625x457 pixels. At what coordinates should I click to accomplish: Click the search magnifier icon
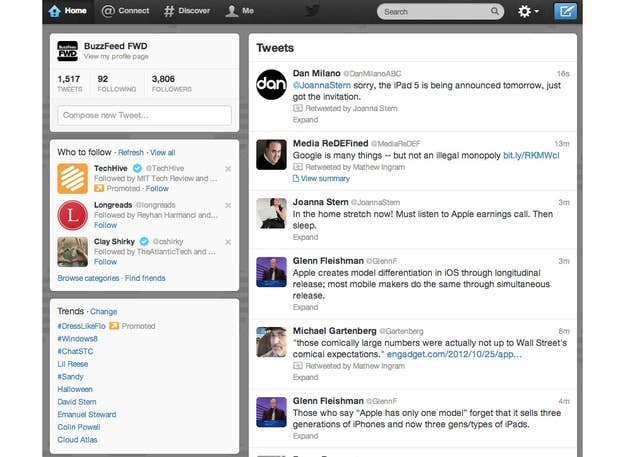(495, 11)
